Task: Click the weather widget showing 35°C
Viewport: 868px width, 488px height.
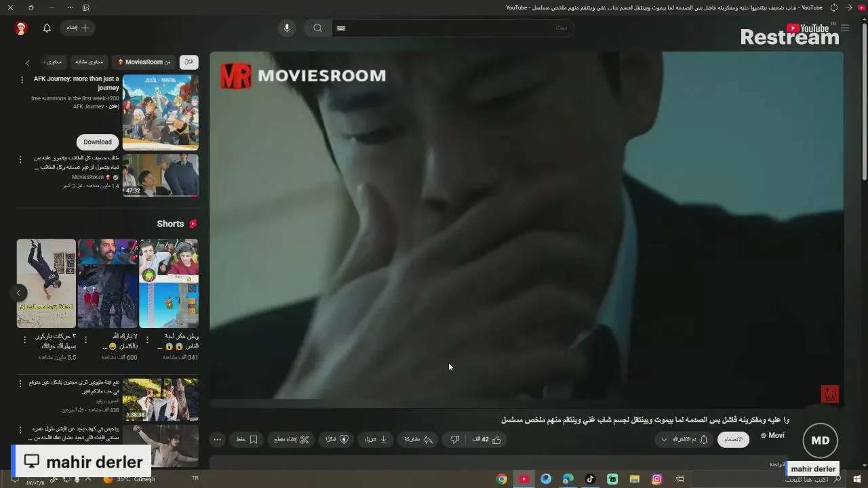Action: pos(129,479)
